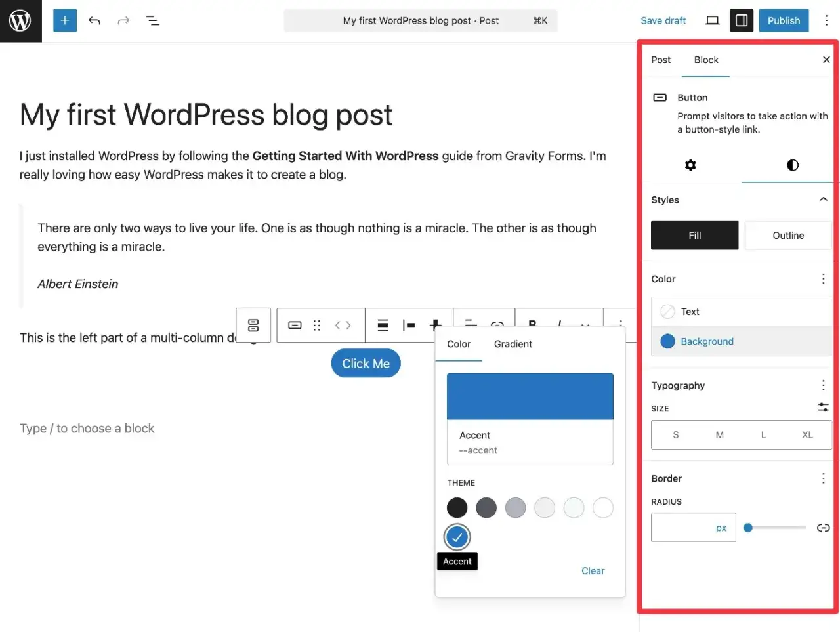Open the document overview list view
This screenshot has height=632, width=840.
coord(153,20)
